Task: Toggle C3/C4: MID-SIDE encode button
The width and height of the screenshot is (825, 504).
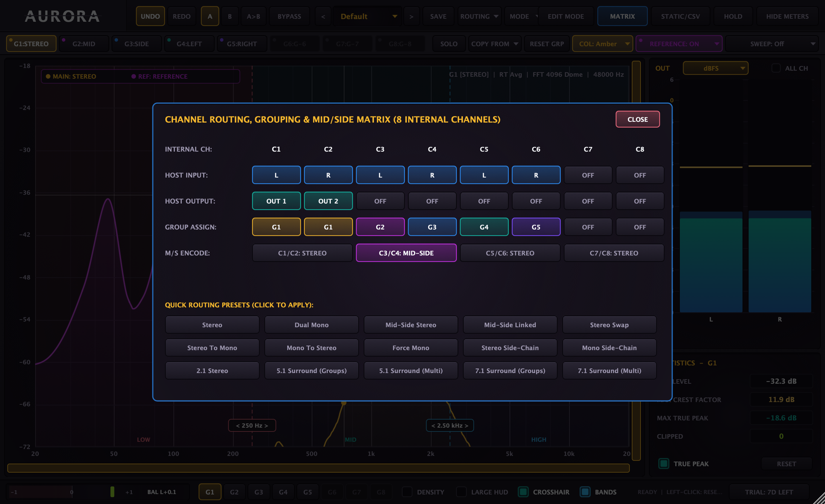Action: [406, 253]
